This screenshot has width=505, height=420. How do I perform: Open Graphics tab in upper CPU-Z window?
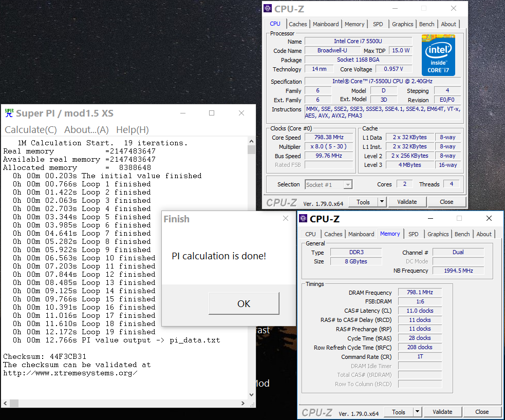[x=402, y=24]
